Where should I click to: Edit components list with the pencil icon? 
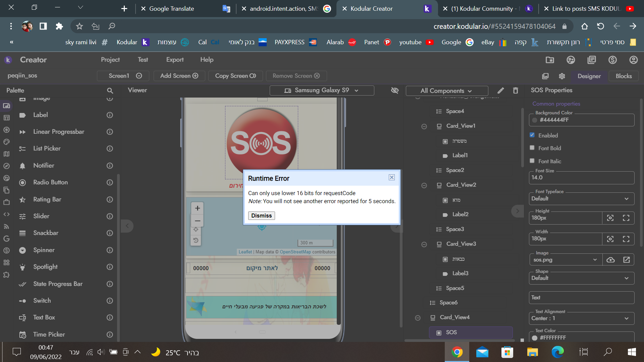pos(501,90)
